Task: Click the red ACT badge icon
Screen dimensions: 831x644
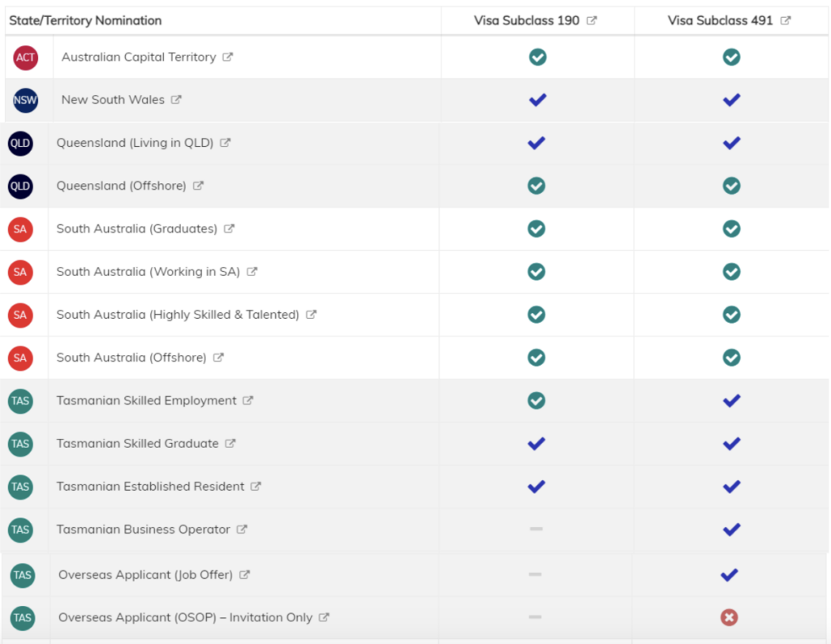Action: tap(26, 58)
